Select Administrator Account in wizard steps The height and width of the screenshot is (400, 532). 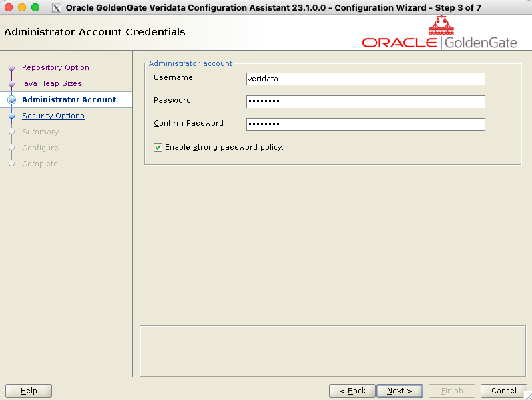pos(69,99)
